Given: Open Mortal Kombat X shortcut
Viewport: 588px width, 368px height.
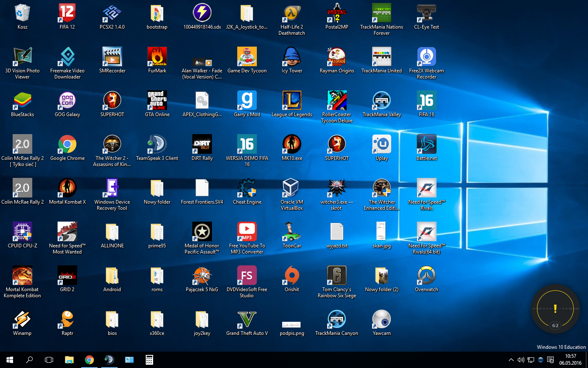Looking at the screenshot, I should click(x=67, y=188).
